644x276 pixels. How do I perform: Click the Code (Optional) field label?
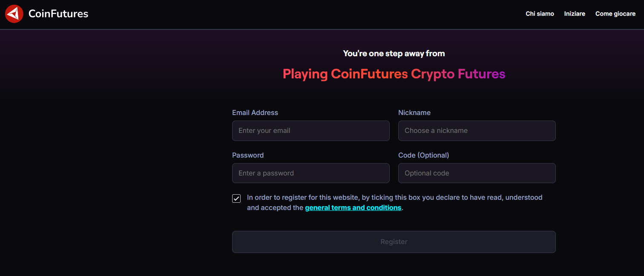pyautogui.click(x=423, y=155)
